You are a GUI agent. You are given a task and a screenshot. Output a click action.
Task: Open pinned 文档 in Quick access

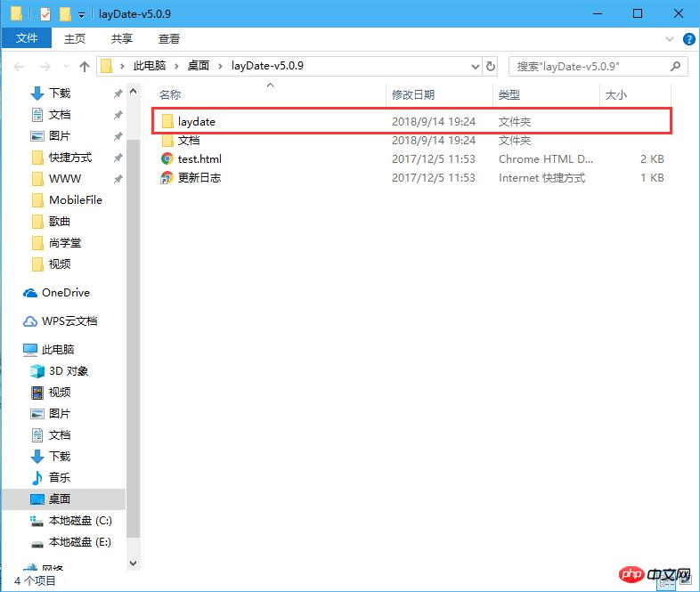[60, 114]
